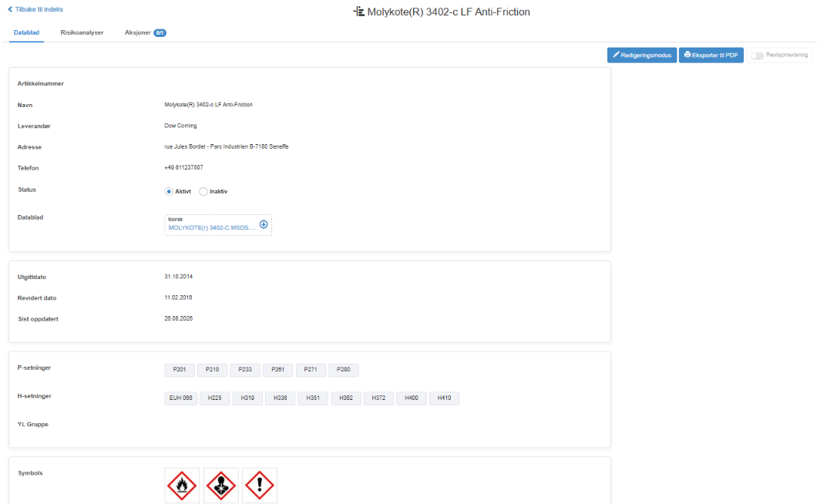Click the Sist oppdatert date value
Image resolution: width=817 pixels, height=504 pixels.
[179, 318]
